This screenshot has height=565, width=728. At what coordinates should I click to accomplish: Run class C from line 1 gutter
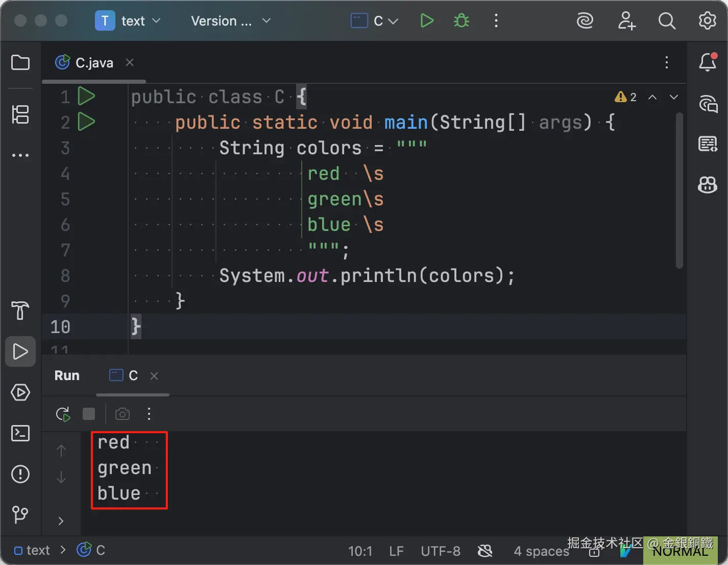(x=86, y=96)
